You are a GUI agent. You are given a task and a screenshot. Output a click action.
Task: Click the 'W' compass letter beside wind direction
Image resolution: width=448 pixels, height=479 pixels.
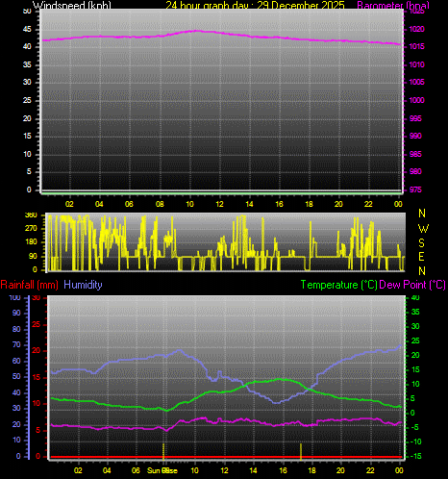coord(423,229)
